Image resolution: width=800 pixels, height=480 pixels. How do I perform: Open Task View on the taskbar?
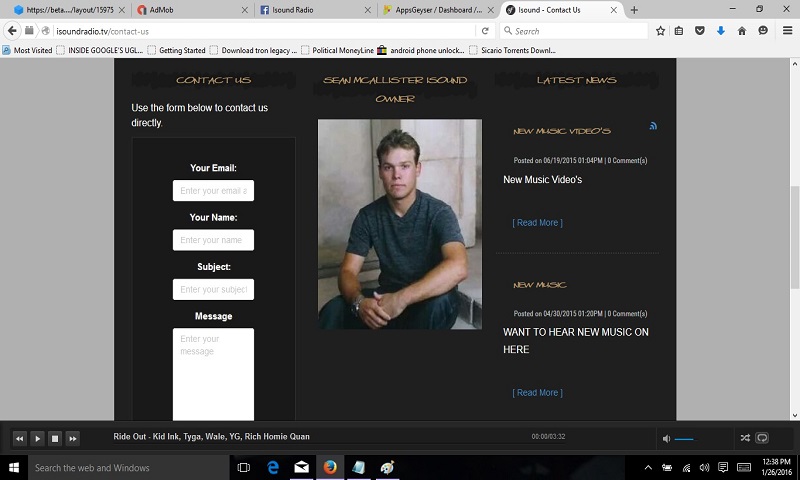coord(244,468)
